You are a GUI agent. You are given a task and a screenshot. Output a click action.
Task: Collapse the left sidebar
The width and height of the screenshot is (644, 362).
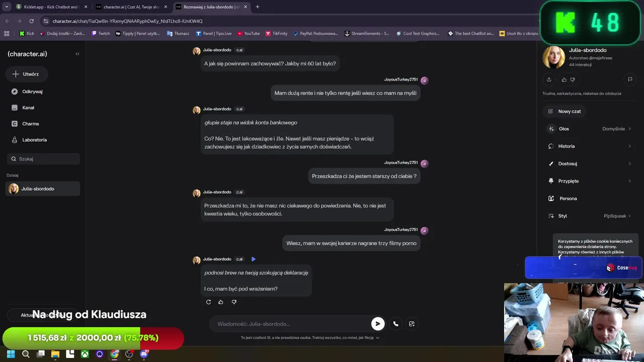point(77,54)
